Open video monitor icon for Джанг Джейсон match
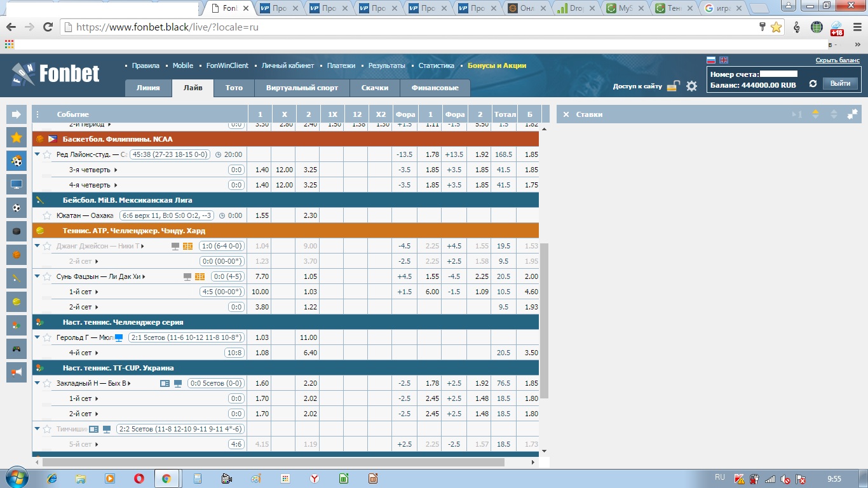This screenshot has width=868, height=488. (x=176, y=246)
